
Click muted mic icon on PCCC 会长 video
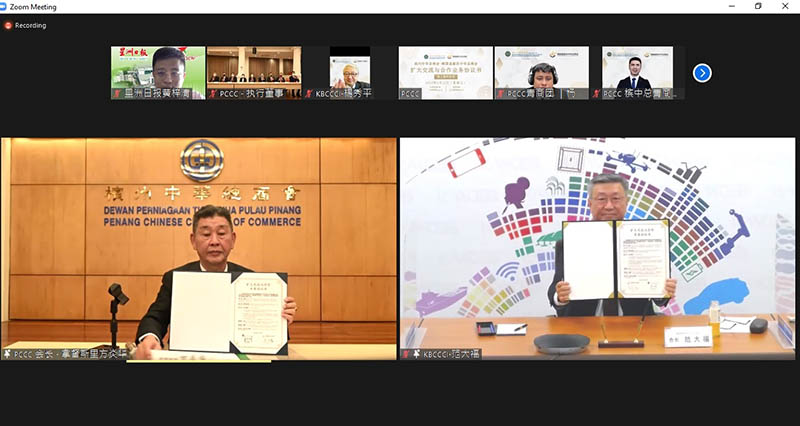8,354
